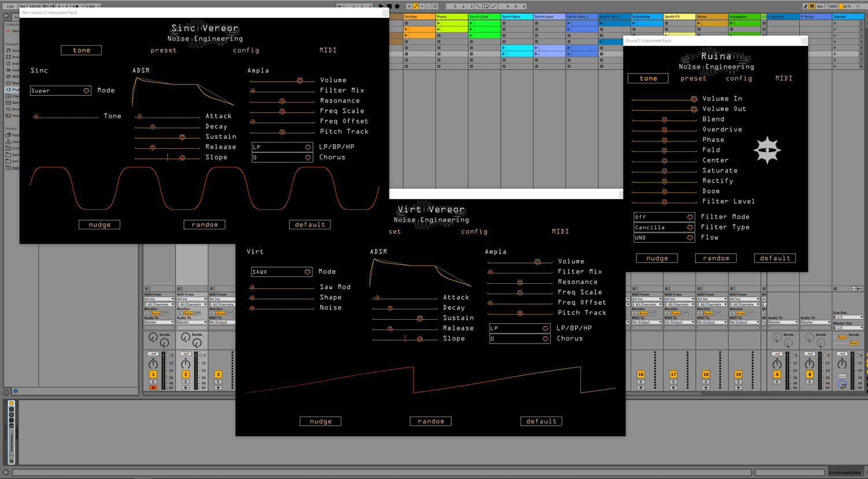
Task: Arm track 16 record button
Action: [x=641, y=387]
